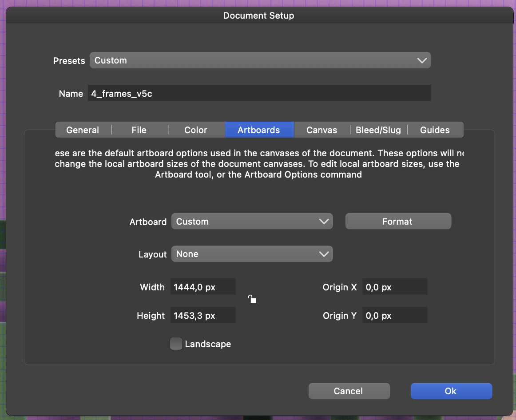This screenshot has width=516, height=420.
Task: Confirm settings with Ok button
Action: pyautogui.click(x=451, y=391)
